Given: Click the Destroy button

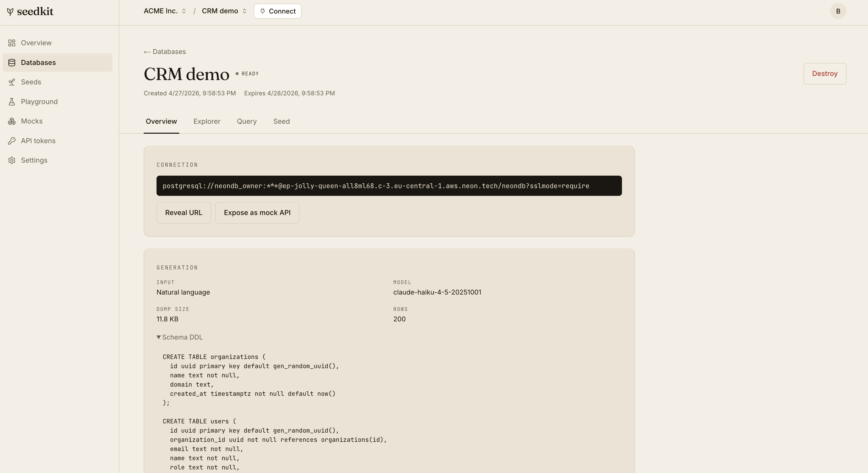Looking at the screenshot, I should [825, 73].
